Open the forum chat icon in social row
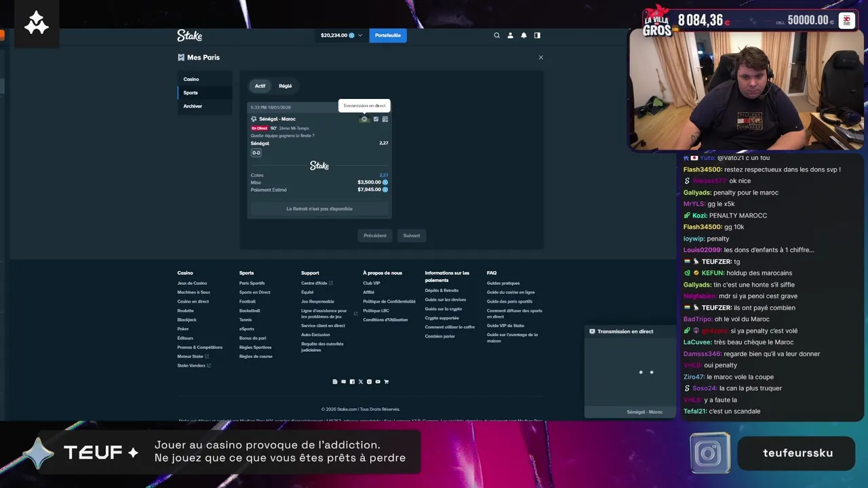This screenshot has height=488, width=868. (343, 382)
